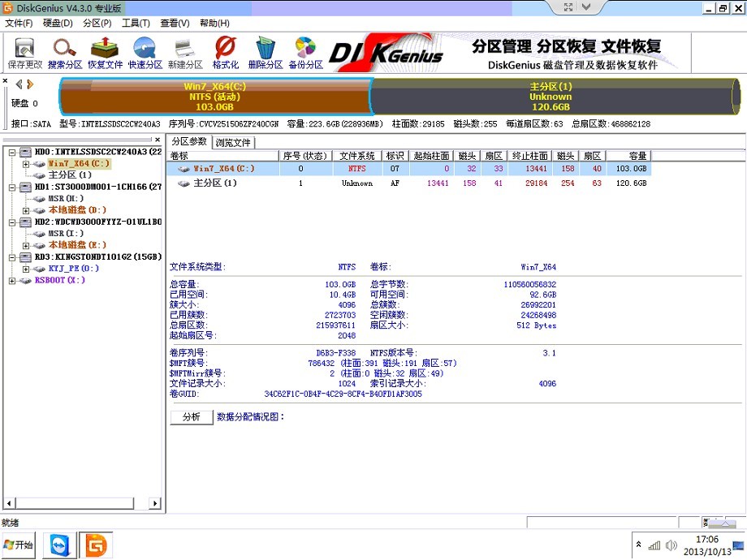
Task: Click the fullscreen toggle icon in title bar
Action: [568, 7]
